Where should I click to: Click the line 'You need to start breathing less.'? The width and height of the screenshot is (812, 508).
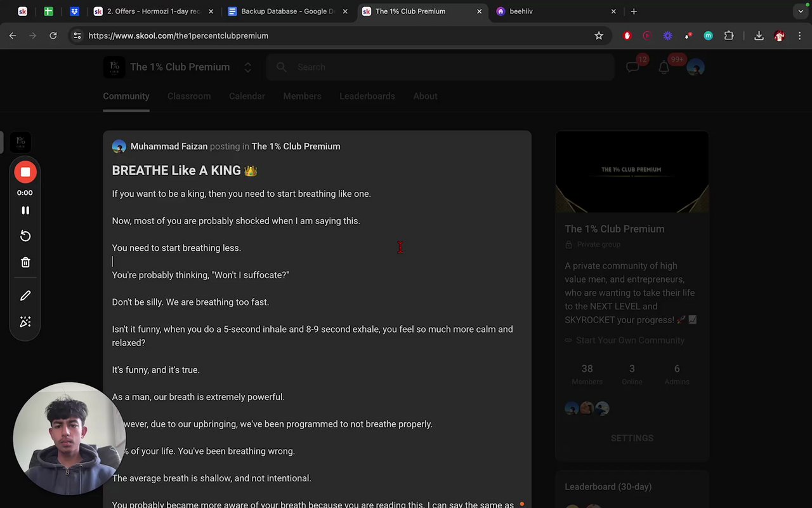176,248
